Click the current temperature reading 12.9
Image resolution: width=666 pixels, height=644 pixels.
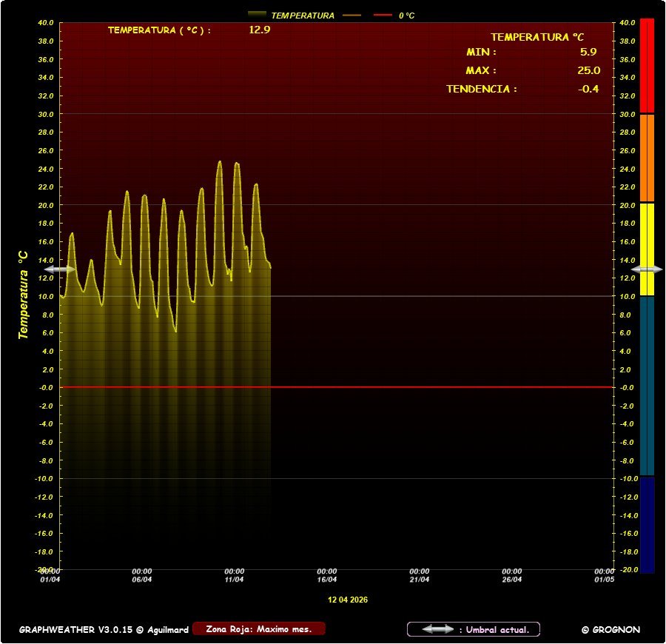(x=259, y=30)
